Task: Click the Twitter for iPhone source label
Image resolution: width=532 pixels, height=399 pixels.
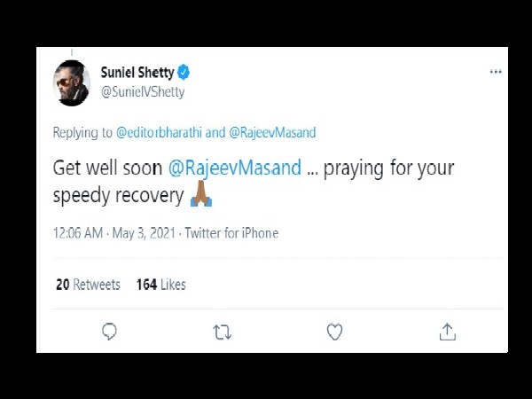Action: [x=231, y=233]
